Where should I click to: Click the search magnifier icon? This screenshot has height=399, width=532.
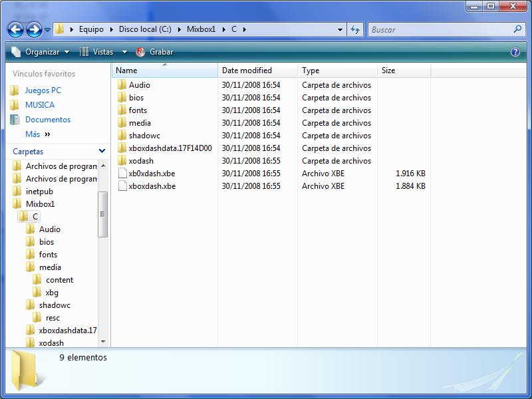point(518,29)
